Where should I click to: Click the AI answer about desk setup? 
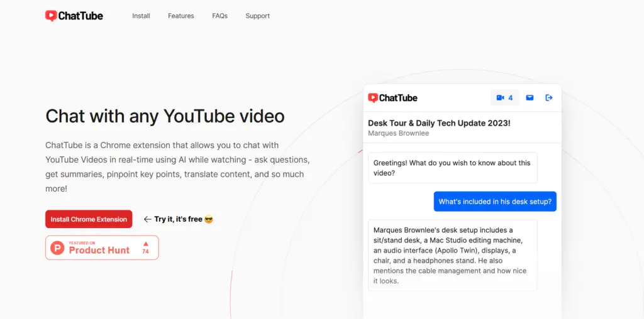pos(453,255)
